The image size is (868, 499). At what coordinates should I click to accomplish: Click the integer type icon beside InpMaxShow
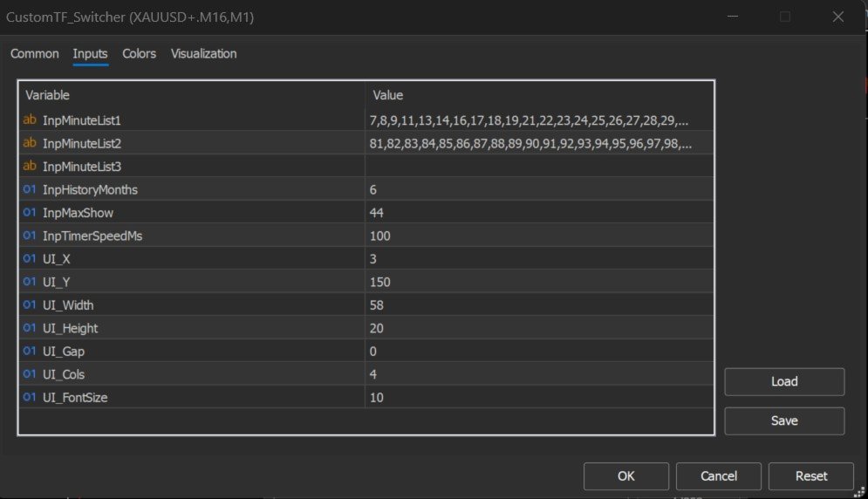[x=30, y=213]
